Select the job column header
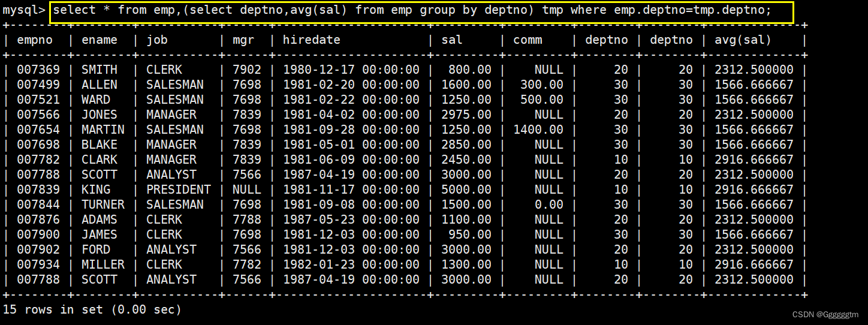 click(157, 40)
